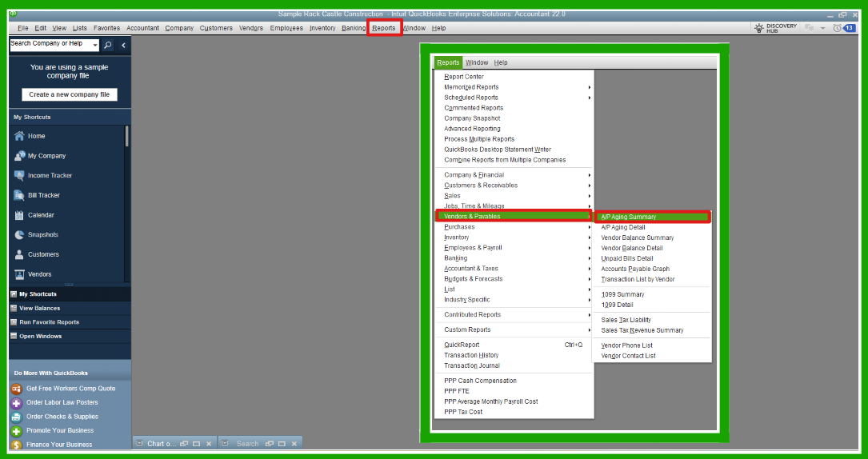Collapse the left icon bar arrow
This screenshot has height=459, width=868.
coord(123,45)
